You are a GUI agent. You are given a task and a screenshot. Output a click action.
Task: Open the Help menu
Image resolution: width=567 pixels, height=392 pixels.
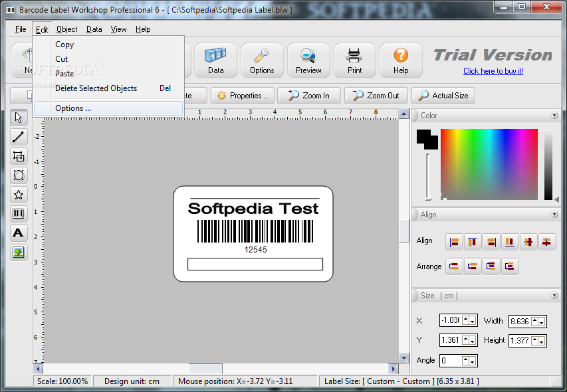tap(143, 29)
